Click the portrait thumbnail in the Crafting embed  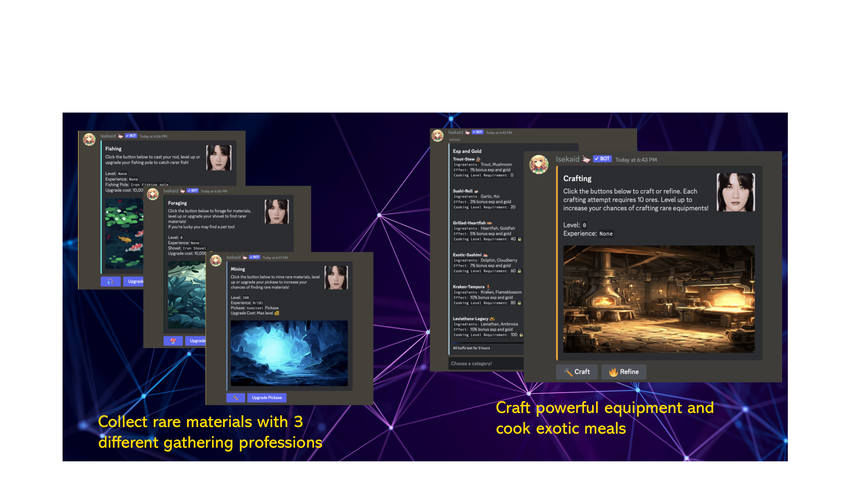736,192
